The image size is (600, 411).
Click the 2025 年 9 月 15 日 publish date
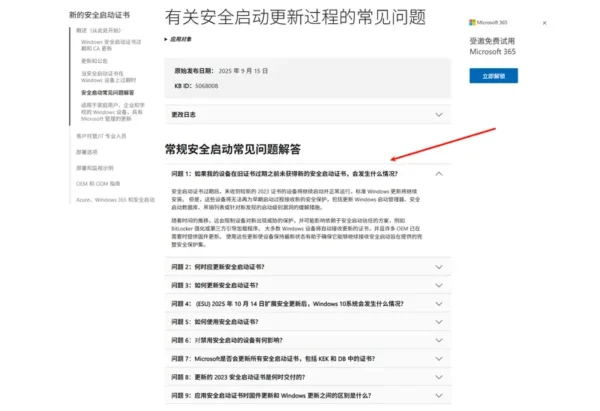coord(243,71)
